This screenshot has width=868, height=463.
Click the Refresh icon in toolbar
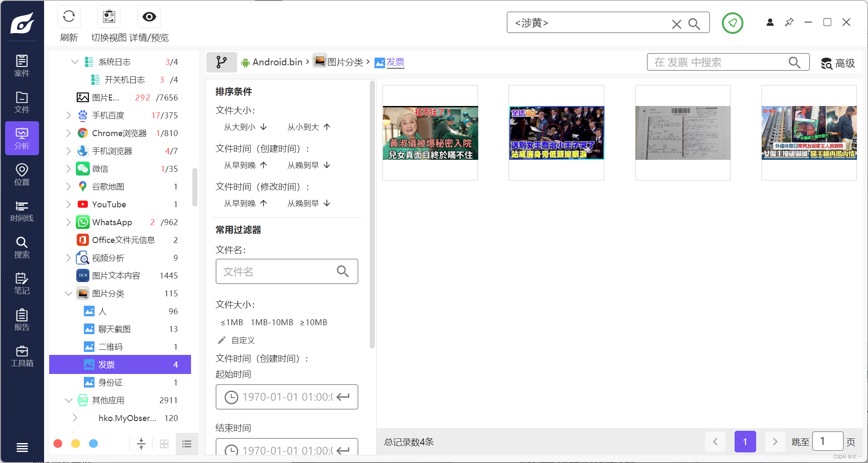point(69,17)
